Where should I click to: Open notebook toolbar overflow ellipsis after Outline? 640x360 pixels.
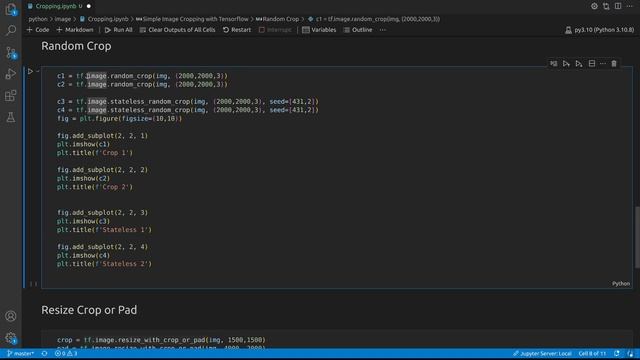point(382,30)
